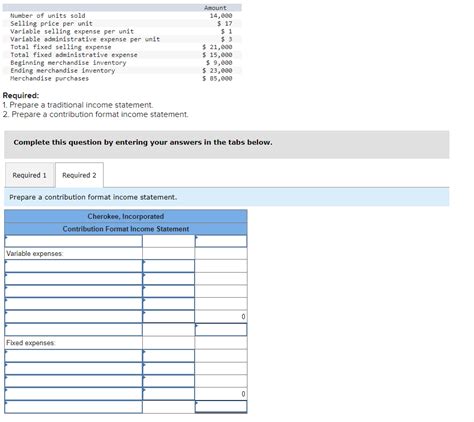The image size is (474, 422).
Task: Click the 0 total after variable expenses rows
Action: 221,317
